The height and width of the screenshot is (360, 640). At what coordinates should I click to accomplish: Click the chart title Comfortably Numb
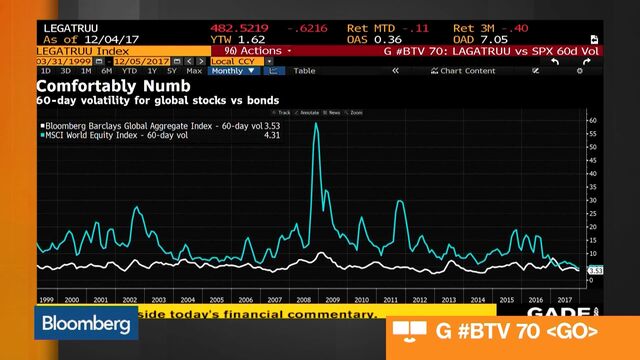click(x=113, y=86)
